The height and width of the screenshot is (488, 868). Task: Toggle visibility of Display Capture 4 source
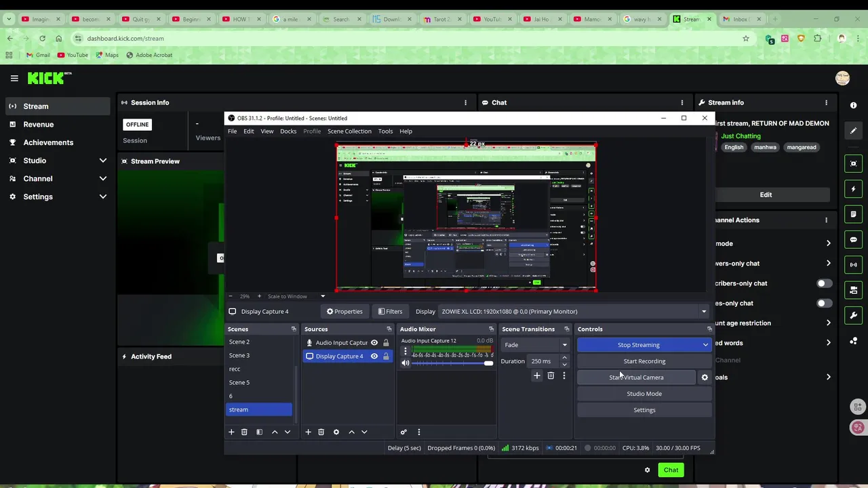pos(374,357)
